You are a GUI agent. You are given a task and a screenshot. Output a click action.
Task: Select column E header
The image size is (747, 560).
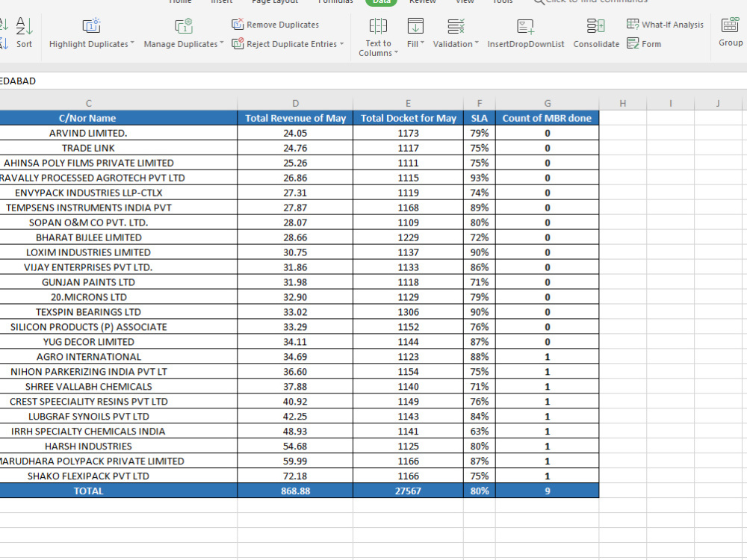point(409,103)
